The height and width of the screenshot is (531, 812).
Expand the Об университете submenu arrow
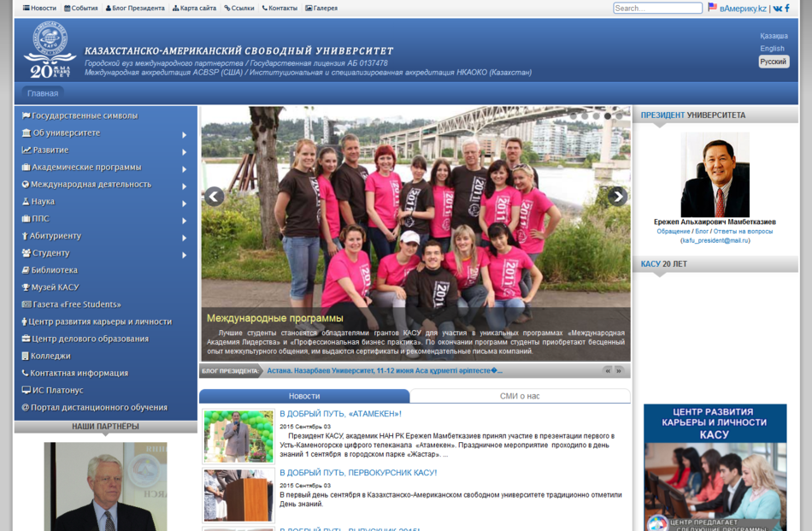[x=185, y=135]
